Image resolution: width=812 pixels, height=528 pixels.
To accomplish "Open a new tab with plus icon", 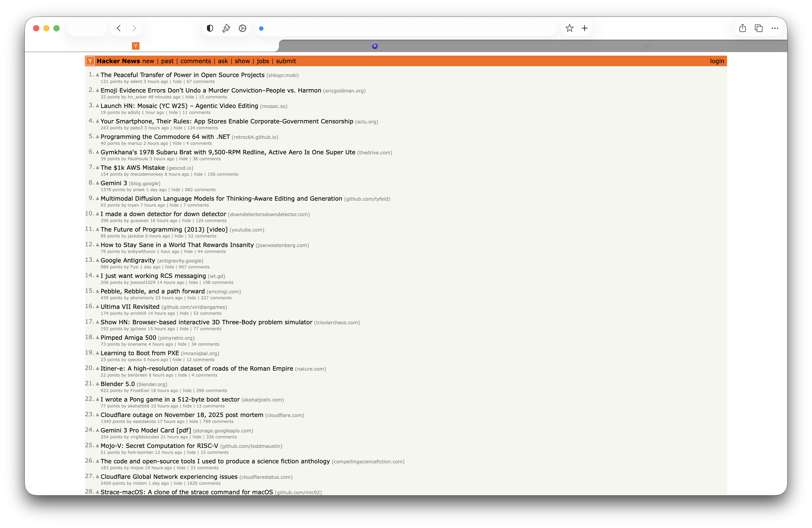I will (585, 28).
